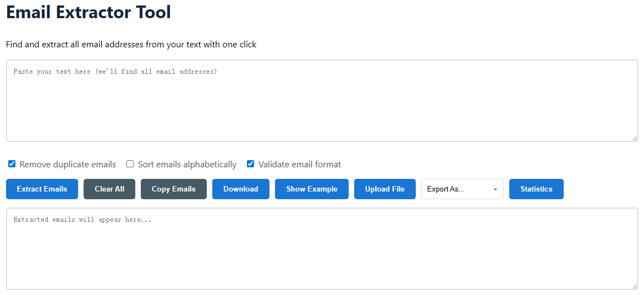Click inside the extracted emails output box
The width and height of the screenshot is (644, 295).
point(322,249)
